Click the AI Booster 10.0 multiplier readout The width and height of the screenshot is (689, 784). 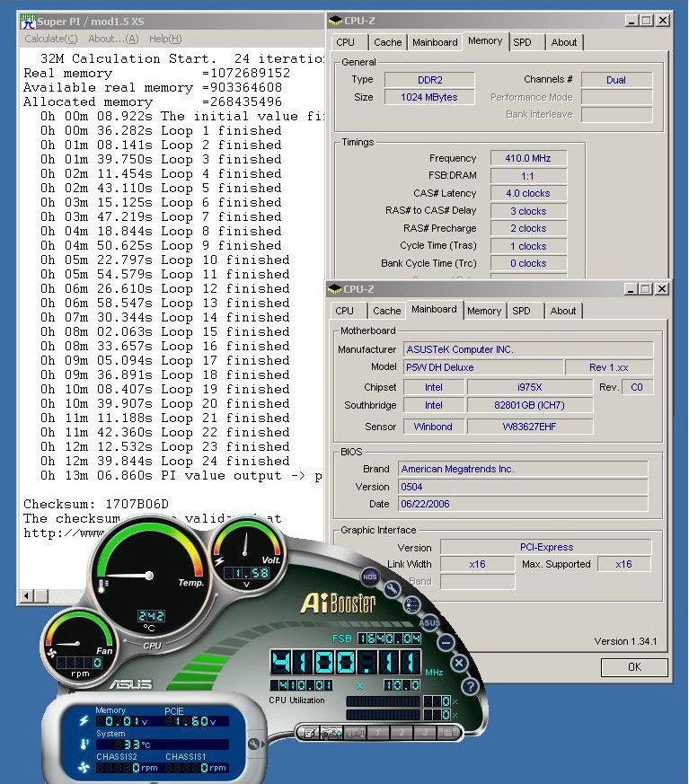[402, 685]
